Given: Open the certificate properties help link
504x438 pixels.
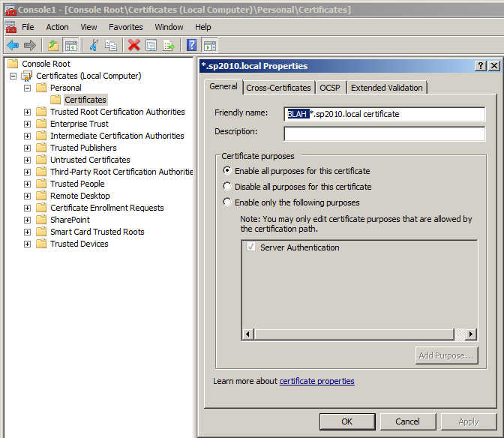Looking at the screenshot, I should point(316,381).
